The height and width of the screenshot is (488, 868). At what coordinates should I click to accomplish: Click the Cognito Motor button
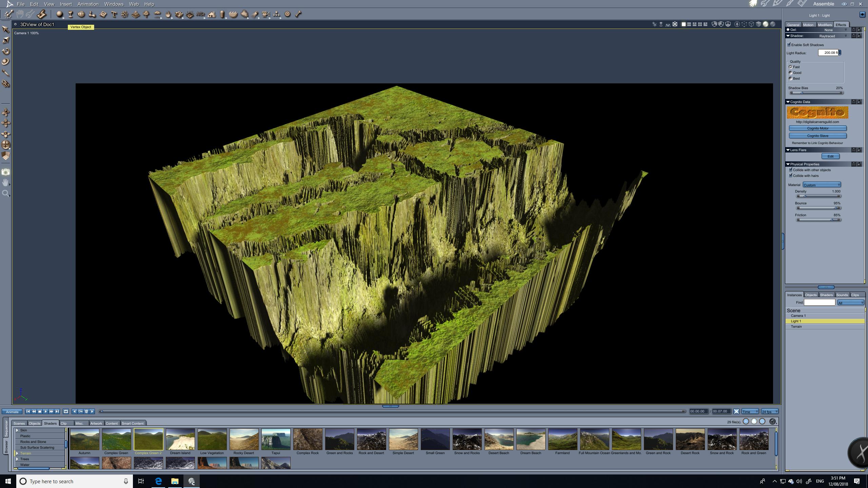817,128
